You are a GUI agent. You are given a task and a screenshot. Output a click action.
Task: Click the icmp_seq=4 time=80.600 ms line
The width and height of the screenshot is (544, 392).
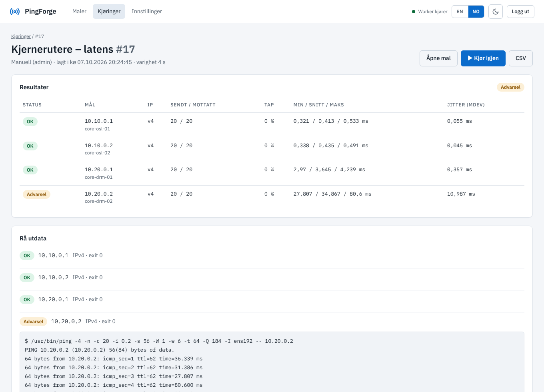pos(114,385)
